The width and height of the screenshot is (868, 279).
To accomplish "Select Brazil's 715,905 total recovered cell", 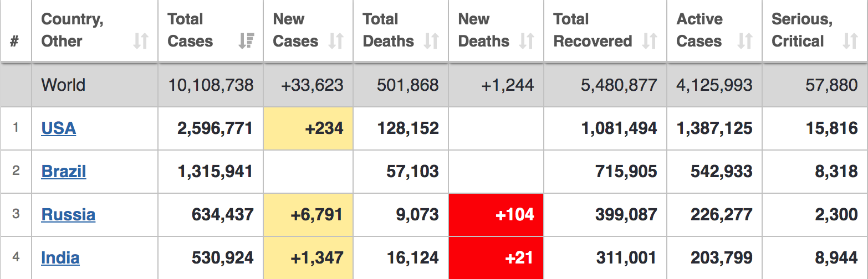I will [626, 172].
